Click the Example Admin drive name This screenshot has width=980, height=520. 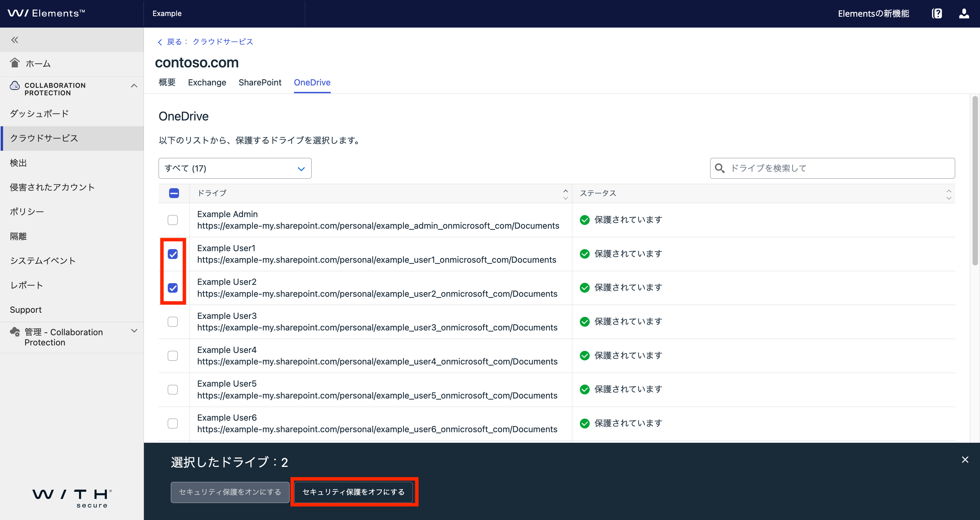(227, 214)
